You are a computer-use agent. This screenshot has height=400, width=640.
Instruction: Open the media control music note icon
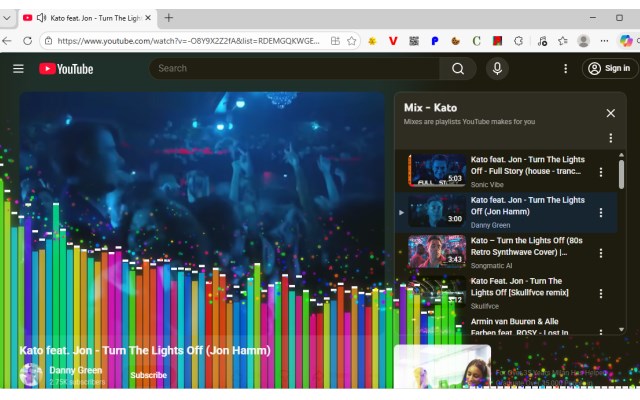(542, 41)
